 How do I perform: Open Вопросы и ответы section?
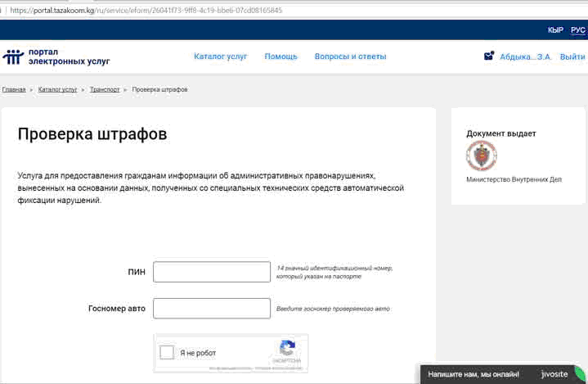[350, 56]
